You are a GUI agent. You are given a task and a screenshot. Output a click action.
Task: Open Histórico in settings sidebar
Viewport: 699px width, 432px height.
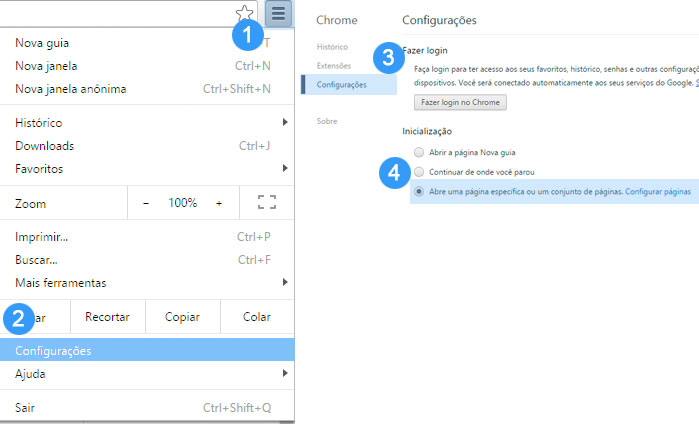click(x=332, y=47)
